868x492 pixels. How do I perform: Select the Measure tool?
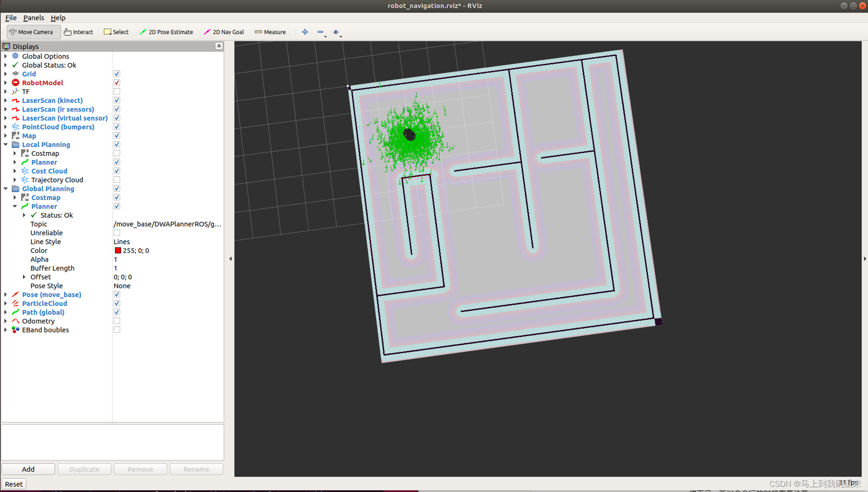271,32
